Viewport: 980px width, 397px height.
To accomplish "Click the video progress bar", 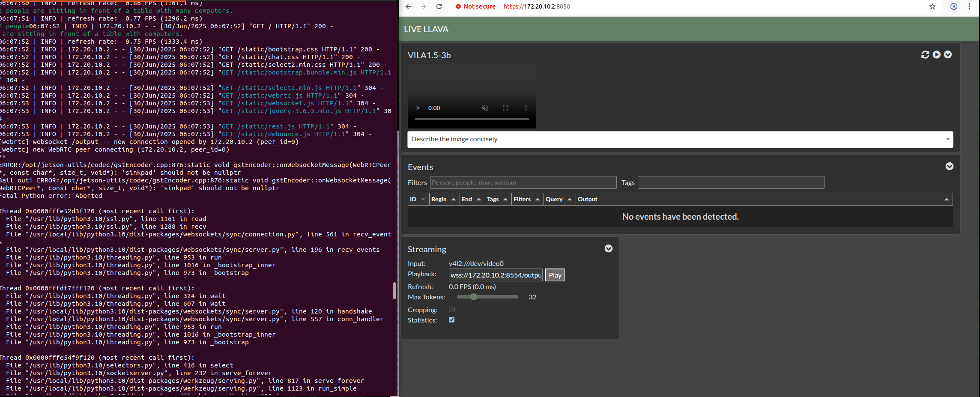I will point(472,119).
